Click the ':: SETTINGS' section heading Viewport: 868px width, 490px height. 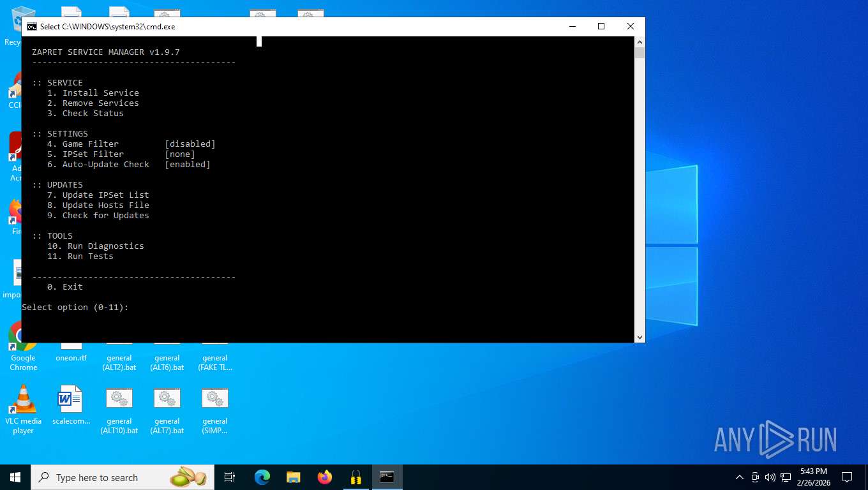(x=60, y=134)
